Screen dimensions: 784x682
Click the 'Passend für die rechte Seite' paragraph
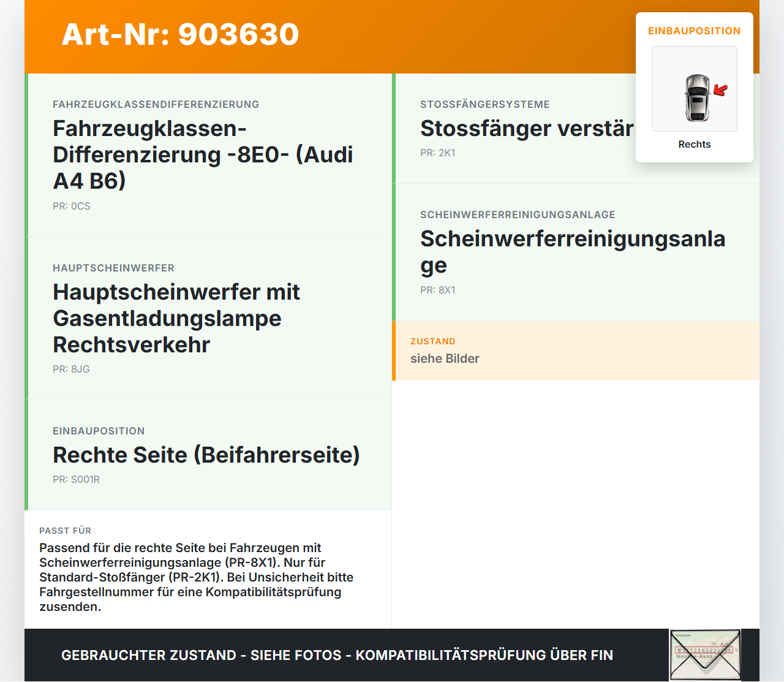(x=196, y=577)
